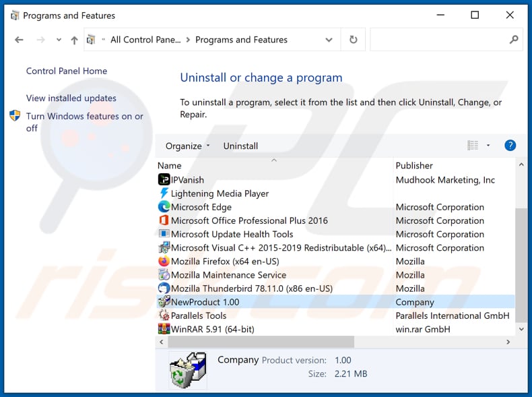Open the view options dropdown arrow
532x397 pixels.
click(488, 146)
